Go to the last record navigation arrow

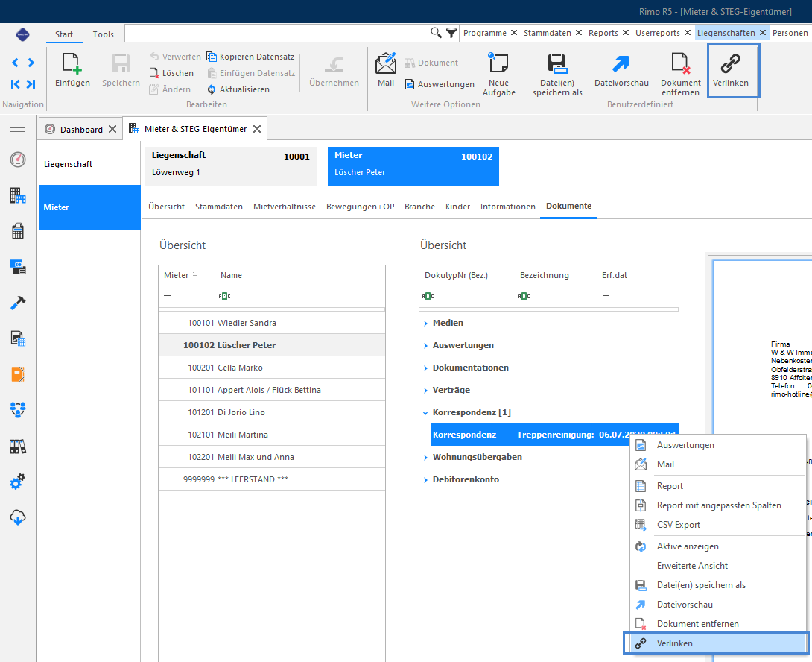click(31, 84)
